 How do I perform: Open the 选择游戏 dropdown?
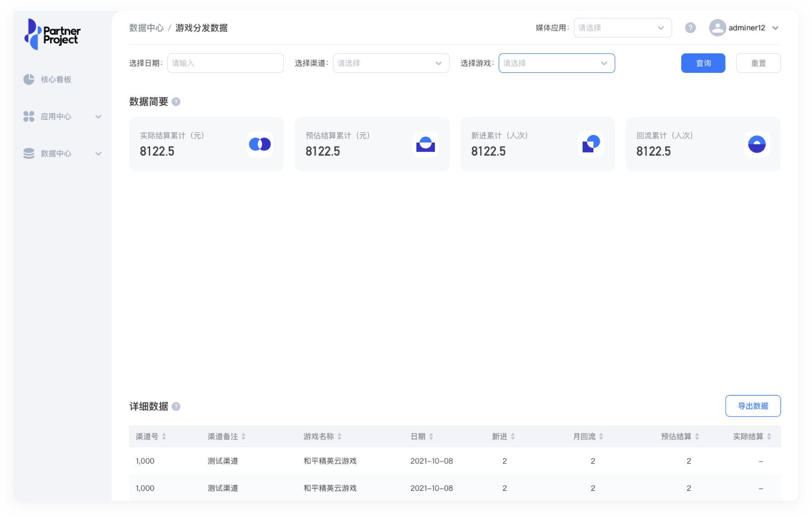tap(557, 63)
